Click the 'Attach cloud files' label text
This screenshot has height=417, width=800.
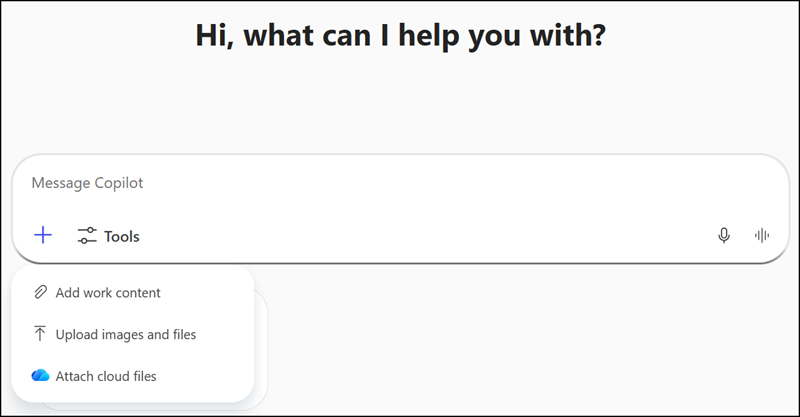point(106,376)
